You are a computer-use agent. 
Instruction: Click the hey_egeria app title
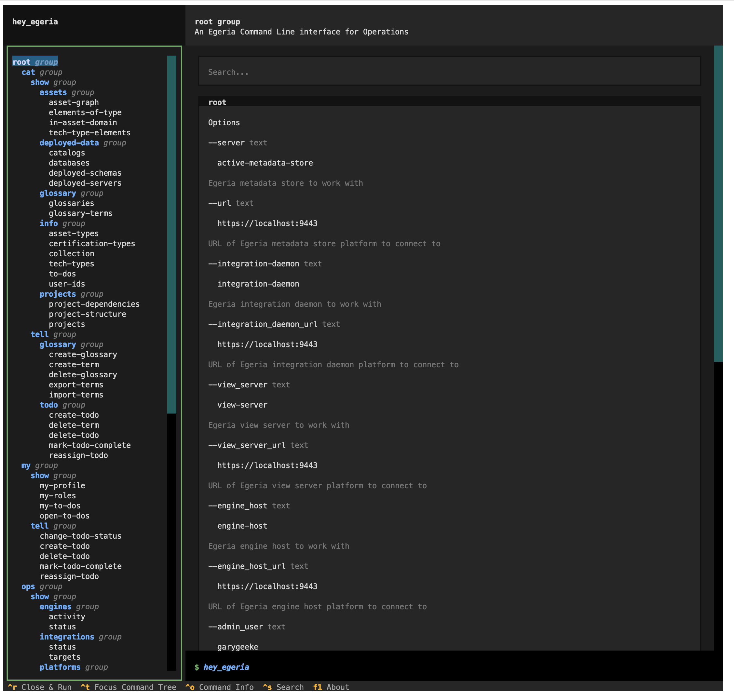35,22
